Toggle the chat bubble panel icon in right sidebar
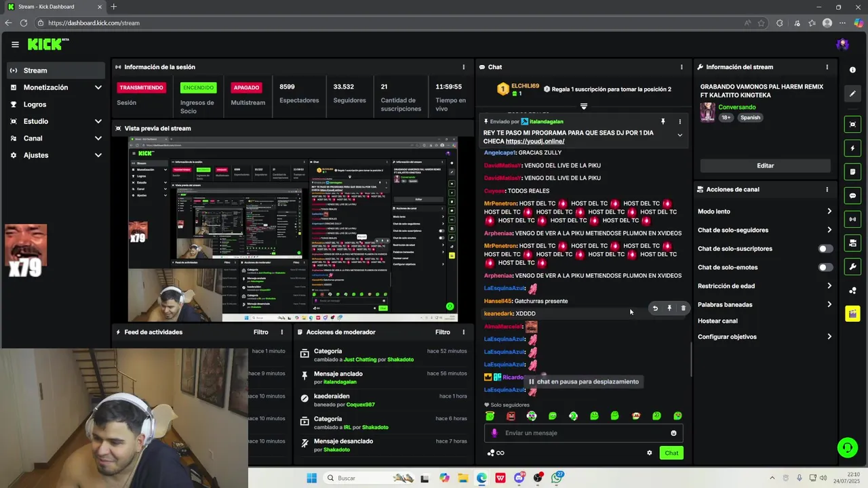Image resolution: width=868 pixels, height=488 pixels. [x=852, y=195]
